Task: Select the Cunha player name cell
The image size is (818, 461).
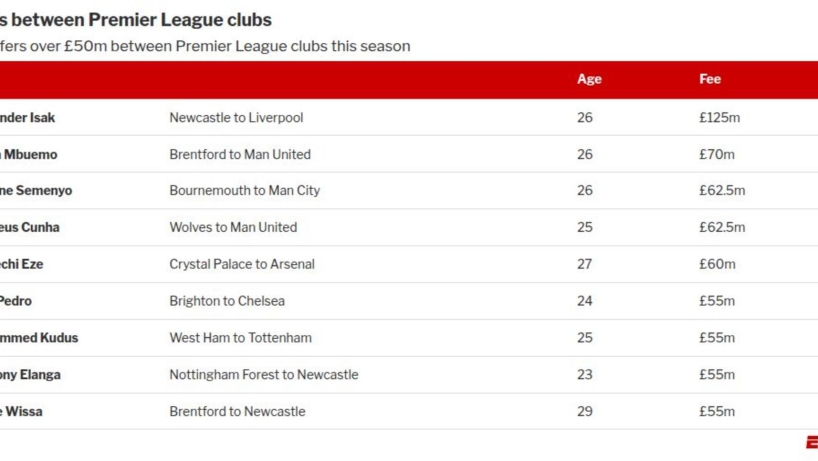Action: pyautogui.click(x=29, y=228)
